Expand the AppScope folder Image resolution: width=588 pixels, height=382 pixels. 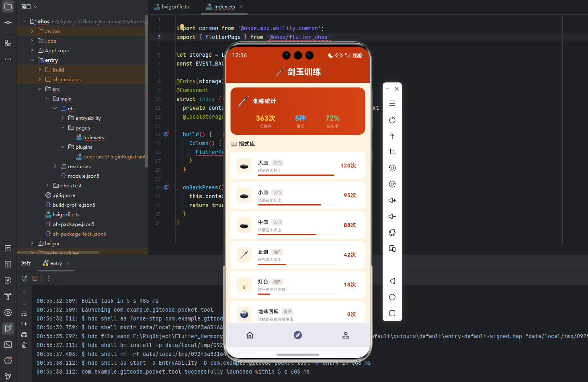32,50
